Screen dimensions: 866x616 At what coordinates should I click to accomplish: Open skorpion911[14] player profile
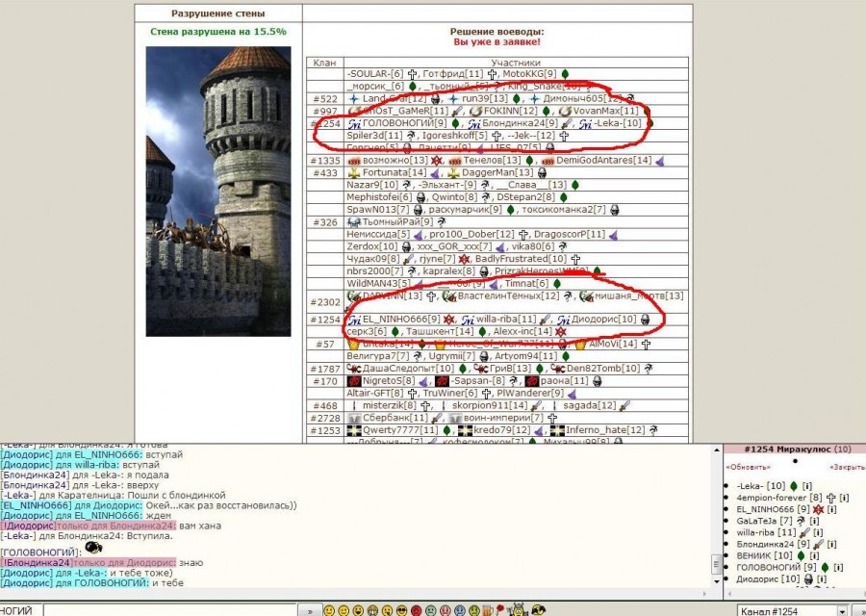[x=490, y=405]
